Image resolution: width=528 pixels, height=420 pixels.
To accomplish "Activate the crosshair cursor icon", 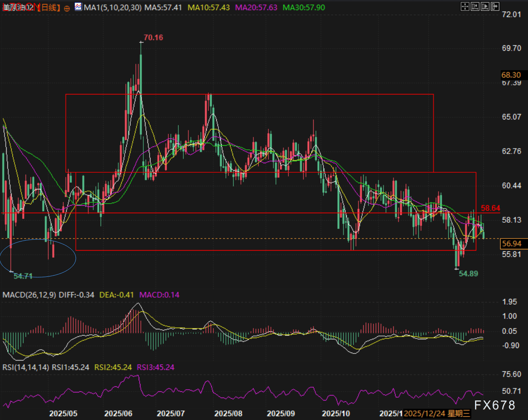I will click(x=465, y=6).
